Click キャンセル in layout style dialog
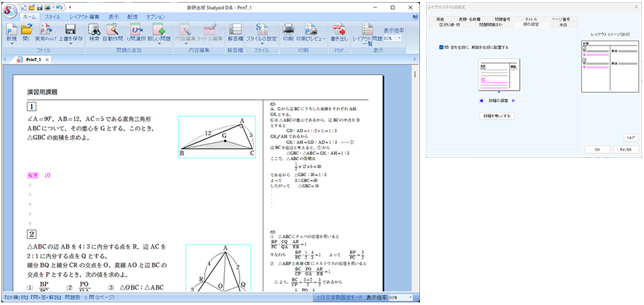 click(x=626, y=150)
